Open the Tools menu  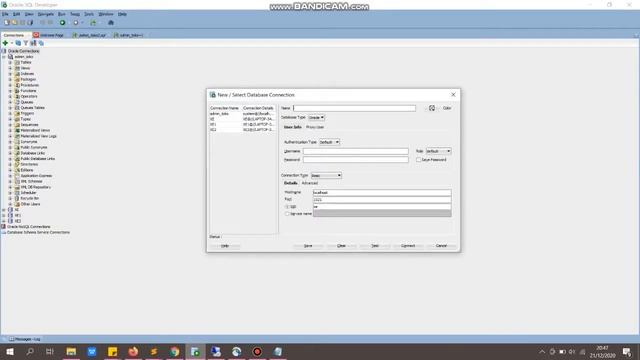(x=89, y=14)
